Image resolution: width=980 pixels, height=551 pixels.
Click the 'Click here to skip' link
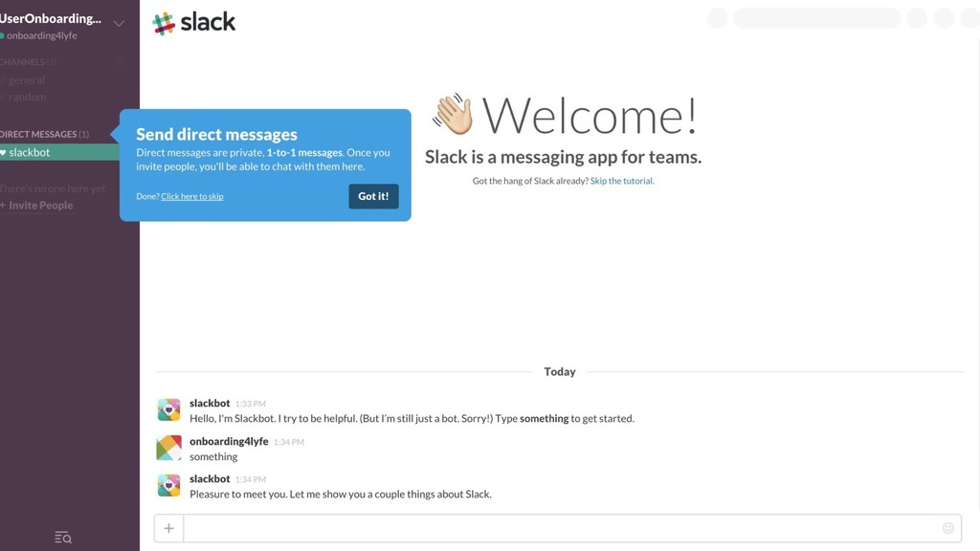coord(191,196)
